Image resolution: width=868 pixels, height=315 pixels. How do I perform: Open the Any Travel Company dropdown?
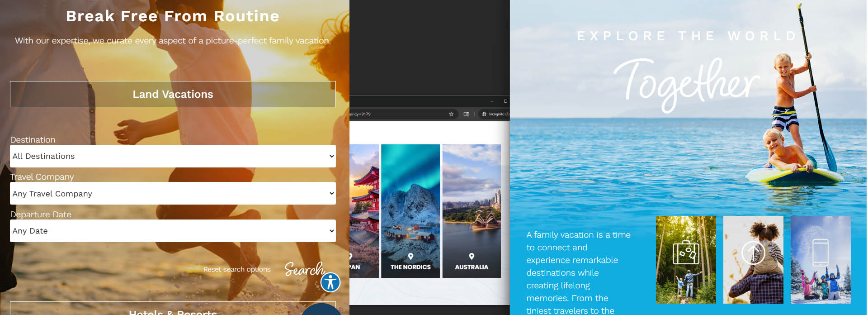coord(173,193)
